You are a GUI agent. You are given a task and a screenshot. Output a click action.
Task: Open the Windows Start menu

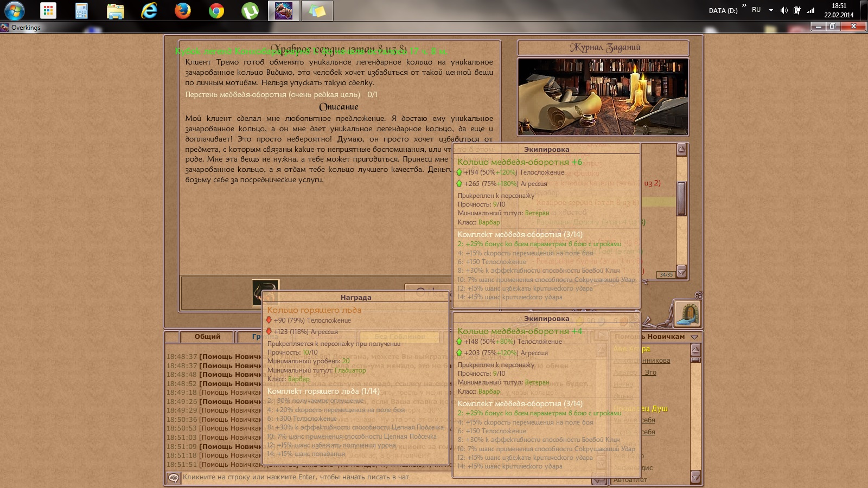click(14, 10)
